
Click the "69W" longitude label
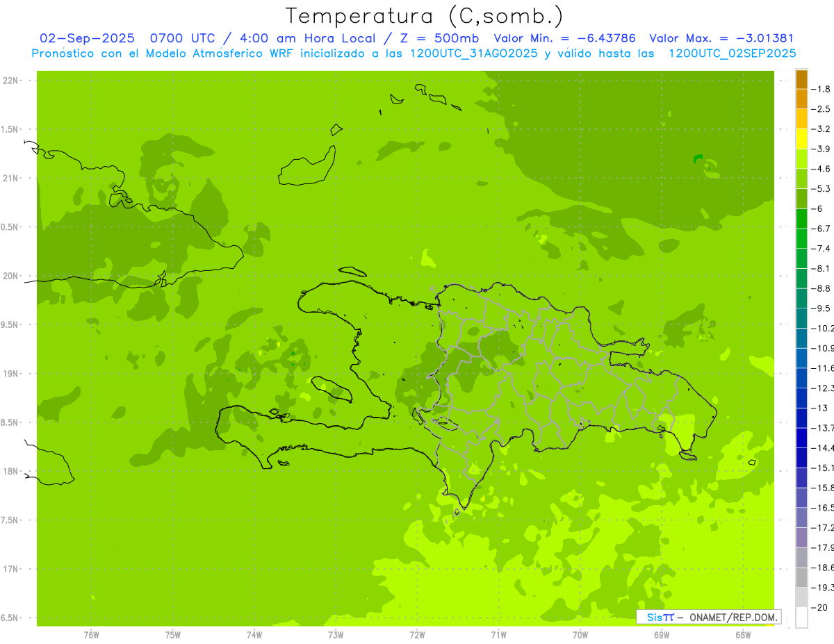tap(662, 634)
